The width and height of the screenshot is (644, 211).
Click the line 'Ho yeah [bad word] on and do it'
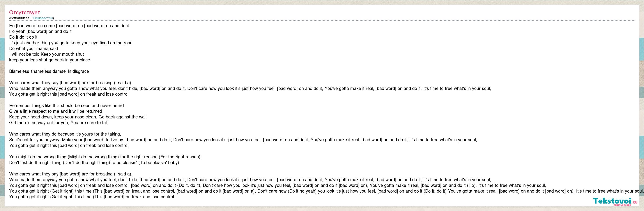[40, 32]
